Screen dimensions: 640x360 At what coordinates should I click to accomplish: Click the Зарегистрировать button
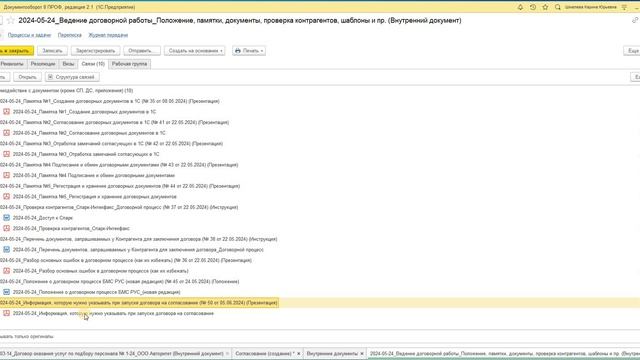coord(96,51)
